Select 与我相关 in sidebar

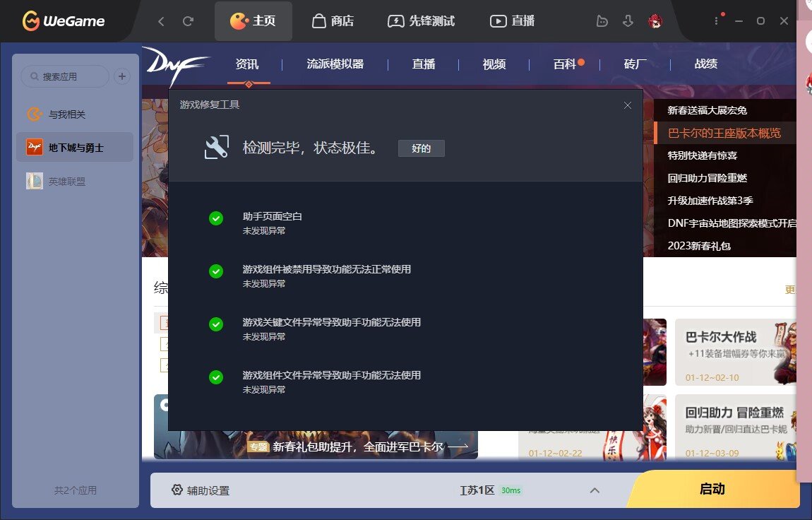click(x=75, y=114)
